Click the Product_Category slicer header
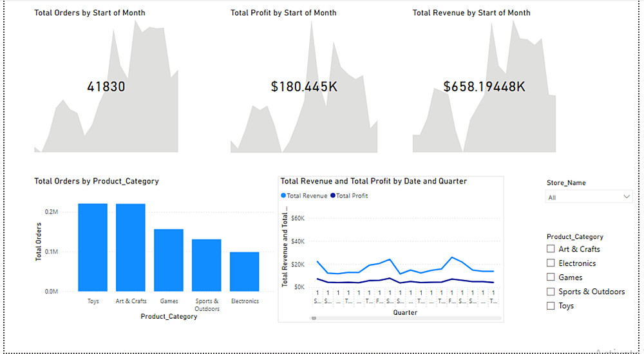 [x=575, y=237]
